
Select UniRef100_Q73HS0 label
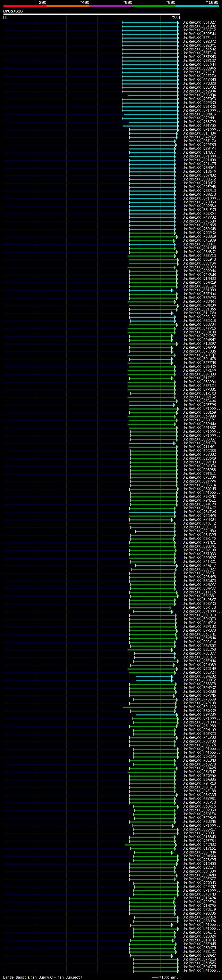pyautogui.click(x=199, y=202)
